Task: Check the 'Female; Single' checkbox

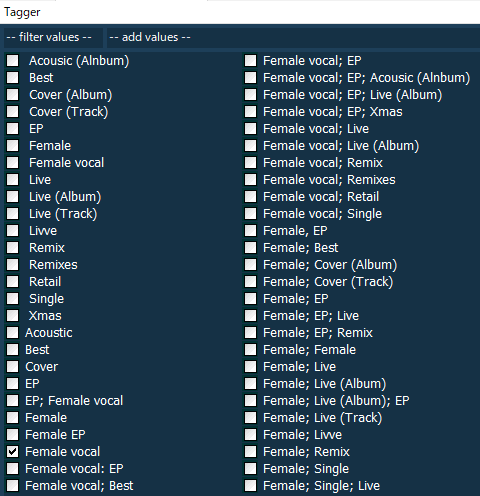Action: click(250, 468)
